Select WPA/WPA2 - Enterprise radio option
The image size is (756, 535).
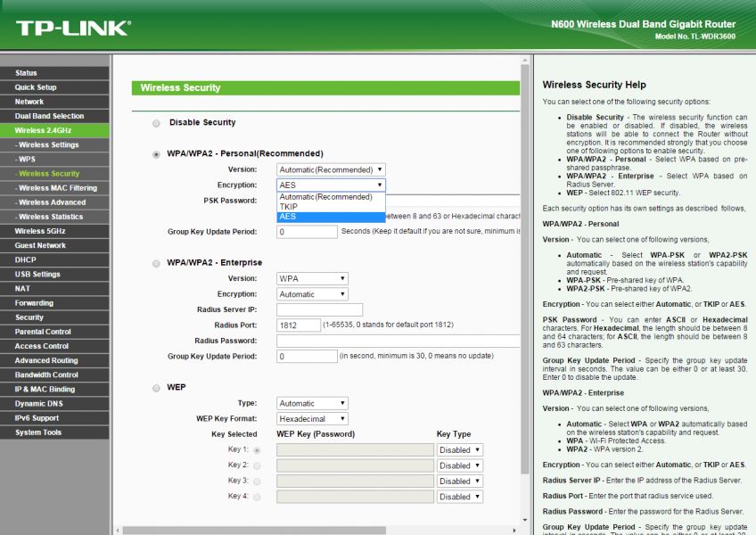(x=157, y=263)
